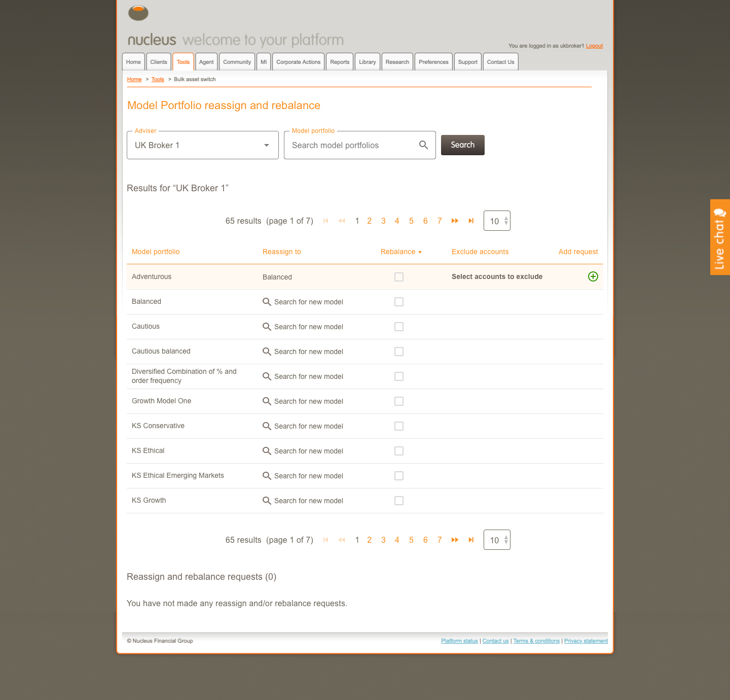Open the Research tab
The image size is (730, 700).
397,62
